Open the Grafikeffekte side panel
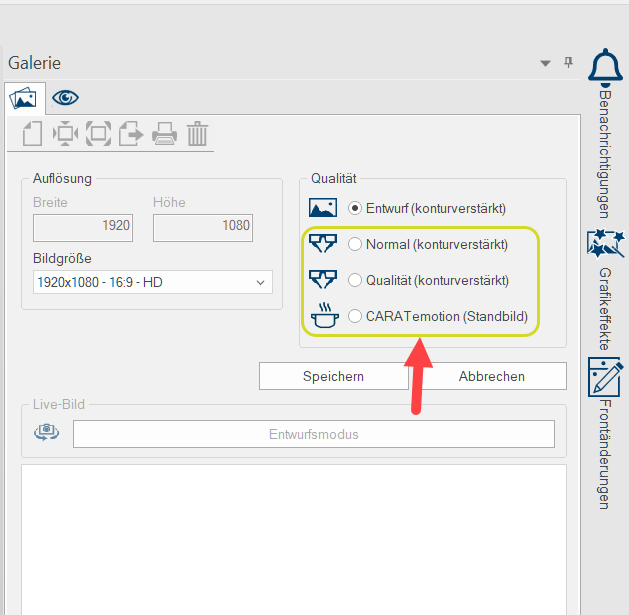629x615 pixels. tap(606, 243)
